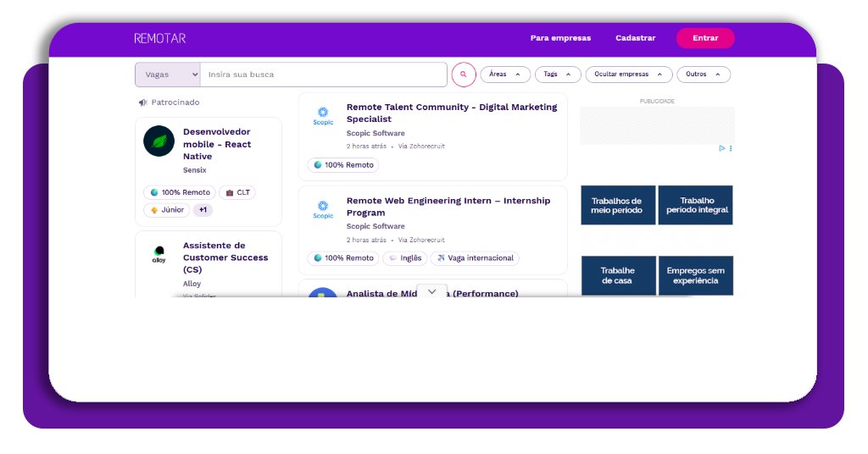Click the magnifier search button
868x454 pixels.
[x=464, y=75]
